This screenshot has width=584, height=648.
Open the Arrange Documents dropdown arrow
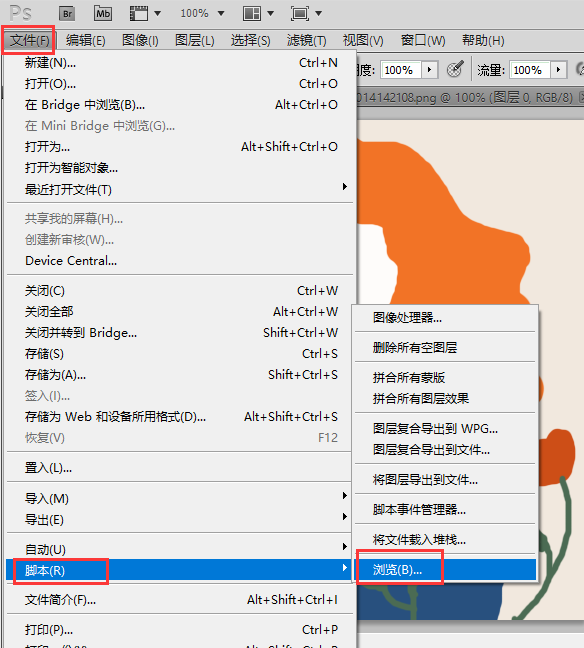[x=270, y=14]
